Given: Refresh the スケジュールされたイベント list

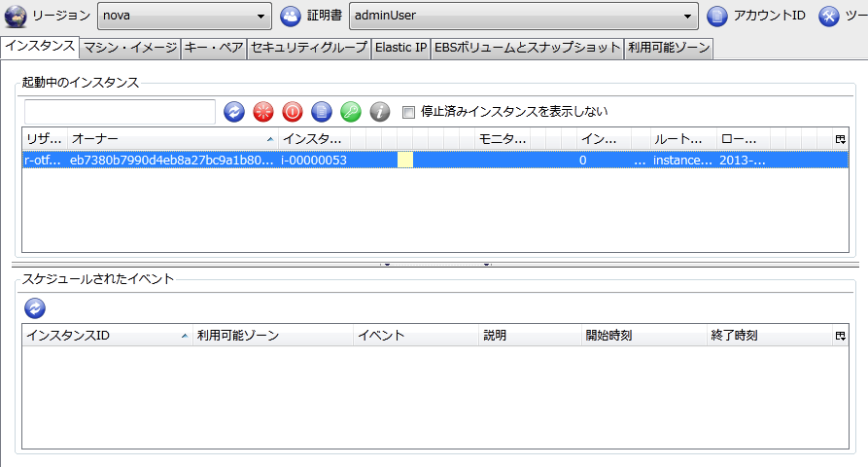Looking at the screenshot, I should point(35,307).
